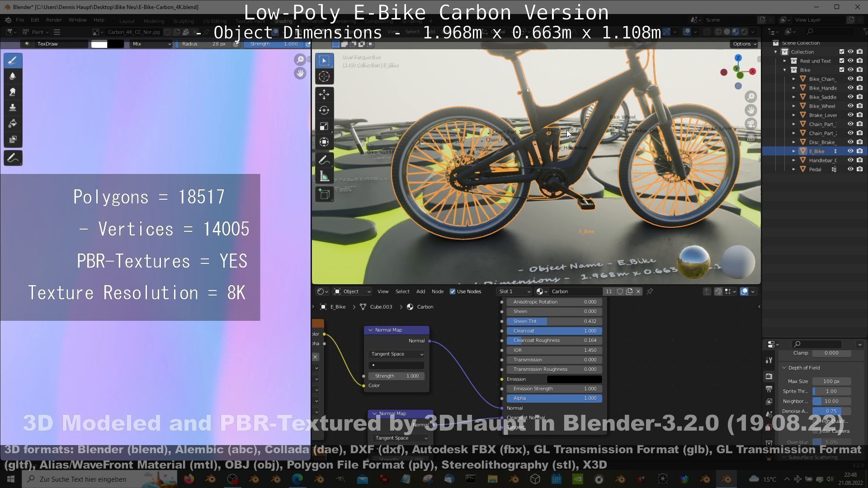Image resolution: width=868 pixels, height=488 pixels.
Task: Pin the Carbon material in node editor
Action: (650, 291)
